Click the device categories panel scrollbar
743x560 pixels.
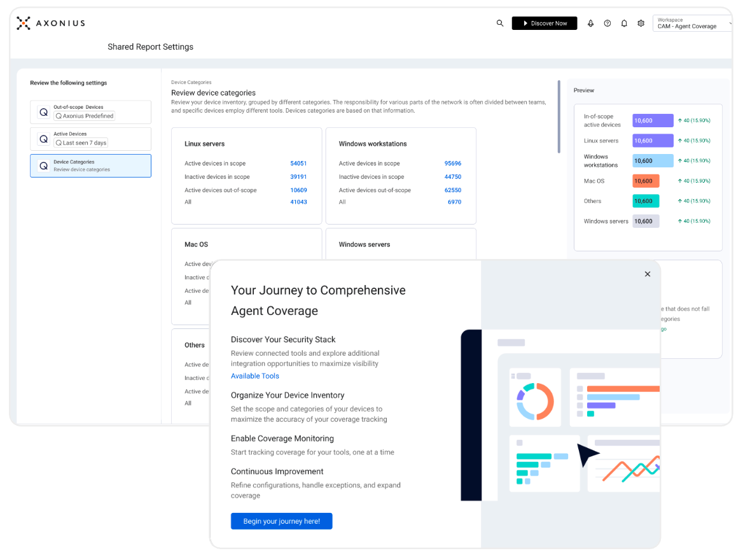(x=559, y=116)
